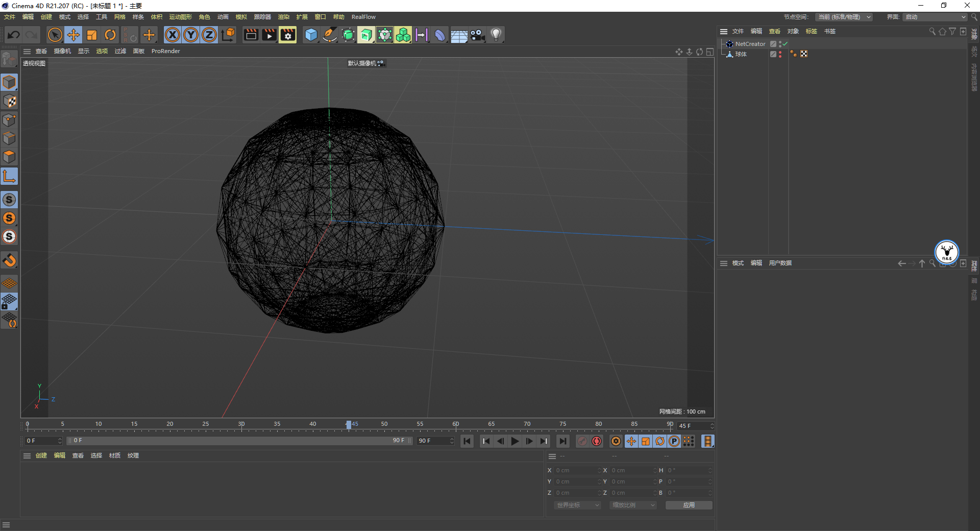Image resolution: width=980 pixels, height=531 pixels.
Task: Click the 应用 apply button
Action: pyautogui.click(x=689, y=505)
